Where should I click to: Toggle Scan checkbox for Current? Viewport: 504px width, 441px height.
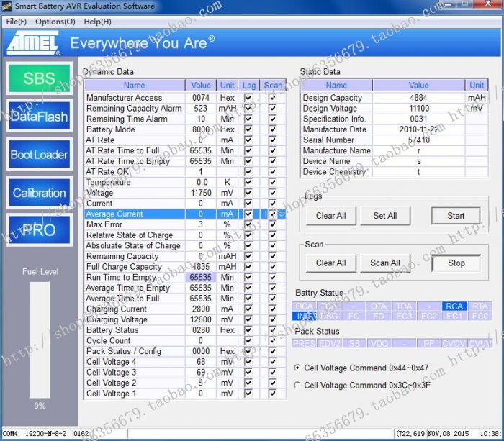272,204
